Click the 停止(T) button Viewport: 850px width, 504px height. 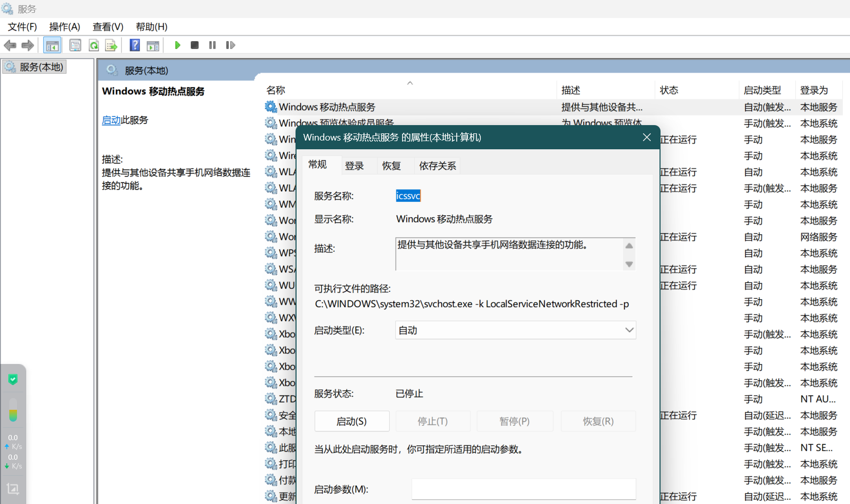pos(433,421)
